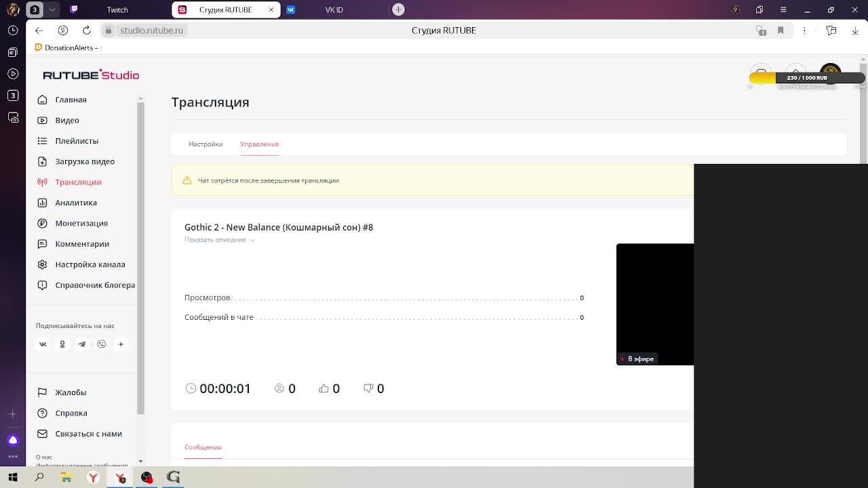Open the Gothic game from taskbar

coord(174,477)
